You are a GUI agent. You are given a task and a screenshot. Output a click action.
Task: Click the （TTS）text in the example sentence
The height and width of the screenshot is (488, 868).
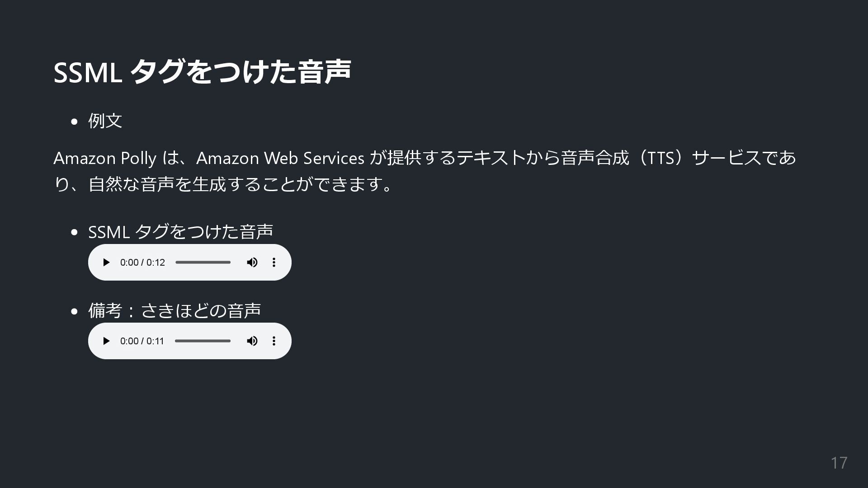(660, 158)
